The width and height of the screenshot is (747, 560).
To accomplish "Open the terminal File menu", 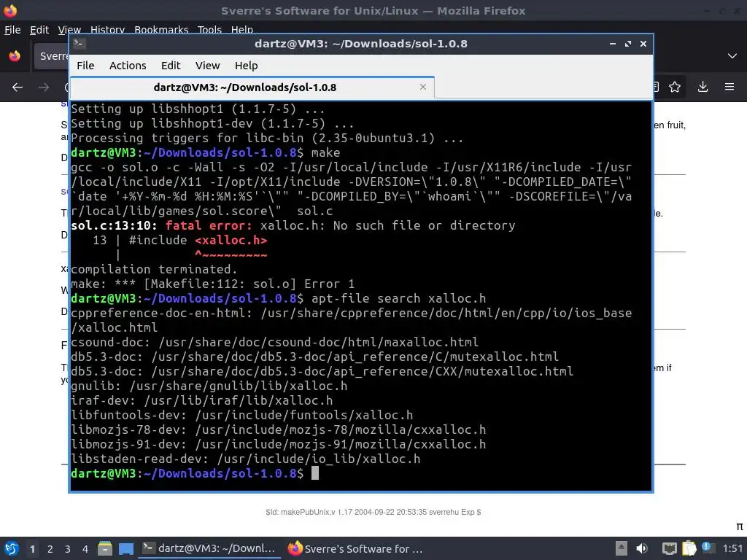I will 85,65.
